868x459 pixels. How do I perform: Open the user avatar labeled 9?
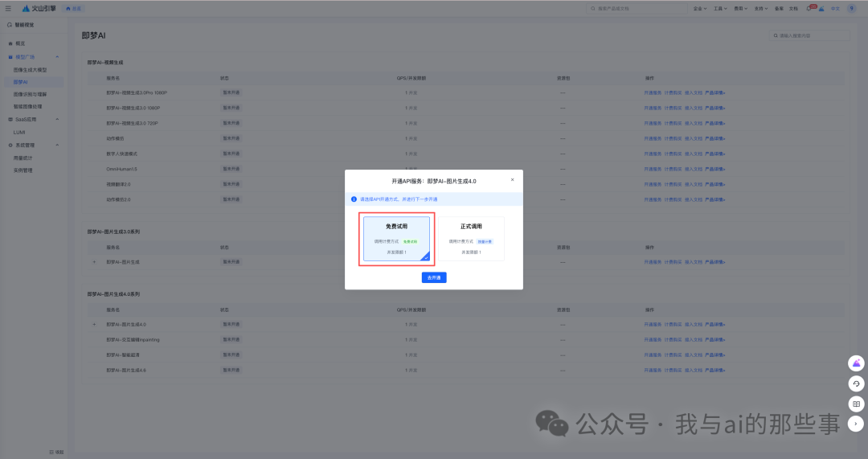pos(851,8)
